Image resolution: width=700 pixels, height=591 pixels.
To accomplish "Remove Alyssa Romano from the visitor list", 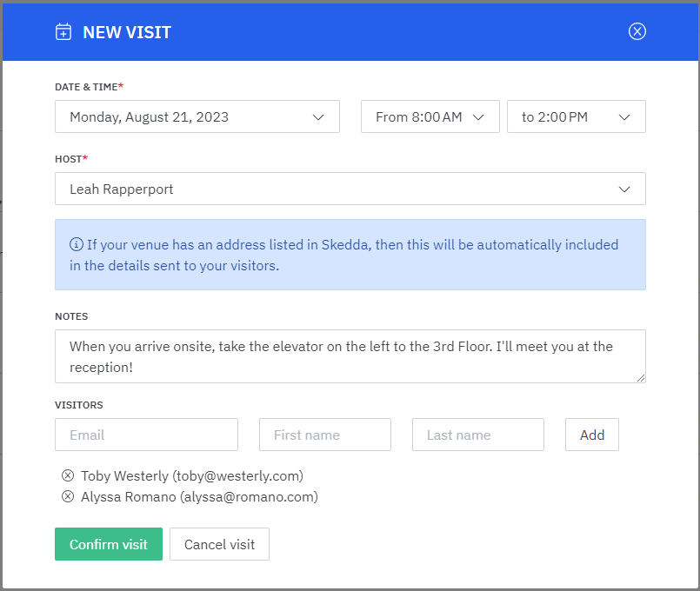I will click(x=68, y=496).
